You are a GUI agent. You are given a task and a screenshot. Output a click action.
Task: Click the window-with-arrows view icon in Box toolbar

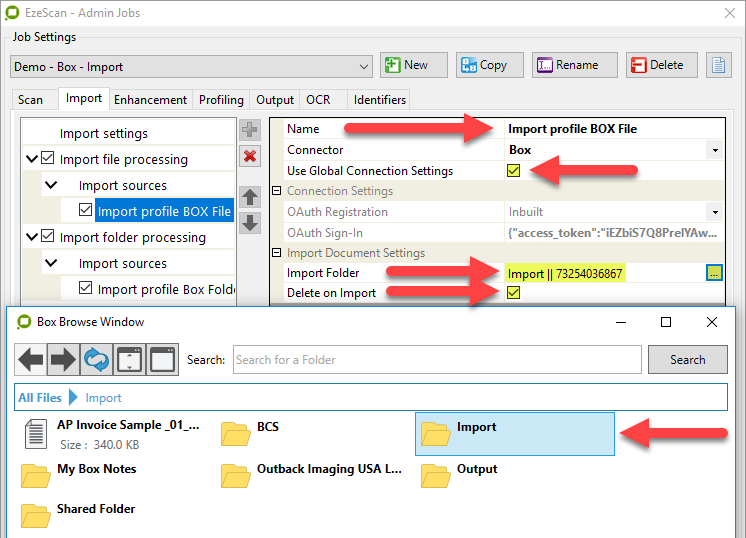coord(129,360)
